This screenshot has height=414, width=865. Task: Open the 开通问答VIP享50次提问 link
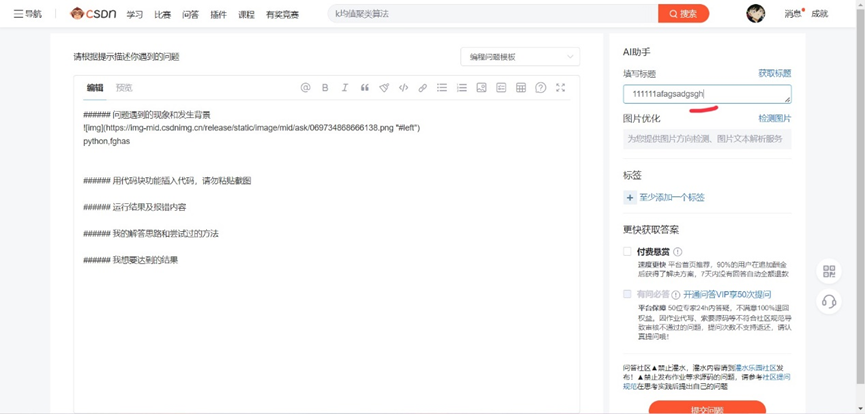727,294
